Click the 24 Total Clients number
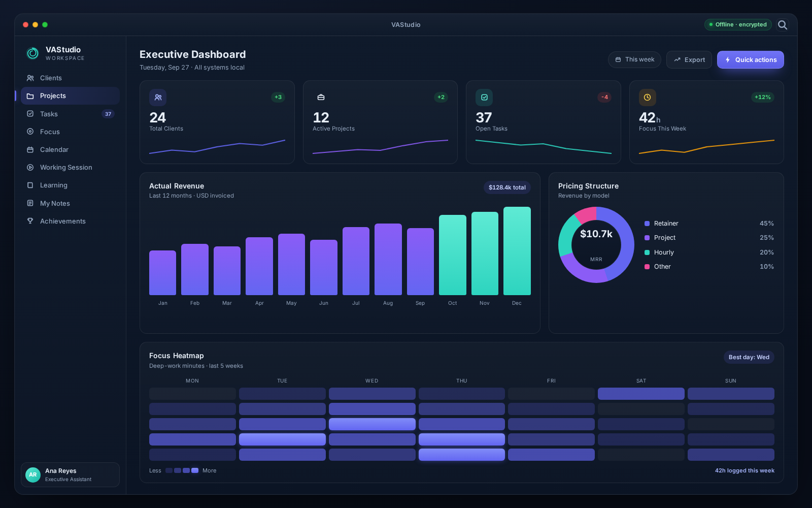Screen dimensions: 812x508 tap(157, 118)
